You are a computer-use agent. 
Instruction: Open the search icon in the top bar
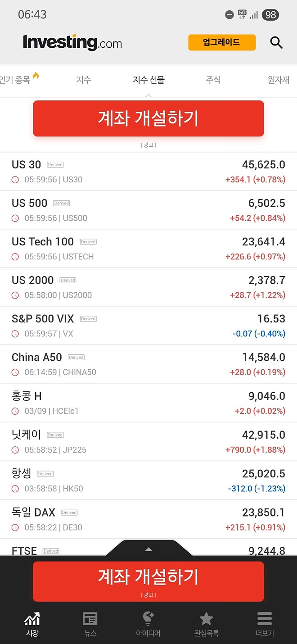[276, 43]
